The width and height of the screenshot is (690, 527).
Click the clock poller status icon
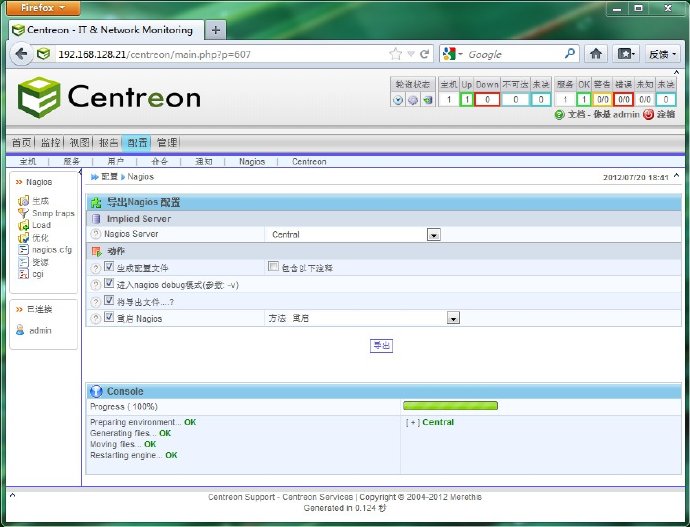coord(398,100)
